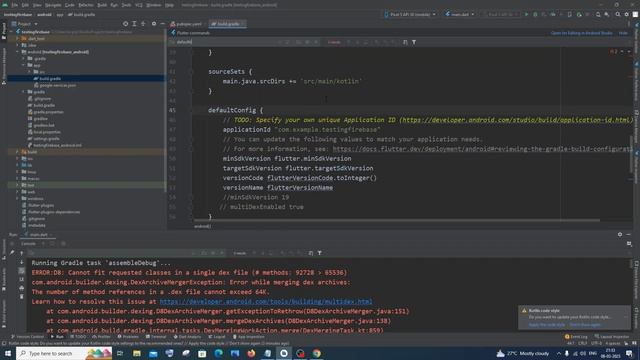640x360 pixels.
Task: Click the up arrow in Run console gutter
Action: click(x=22, y=253)
